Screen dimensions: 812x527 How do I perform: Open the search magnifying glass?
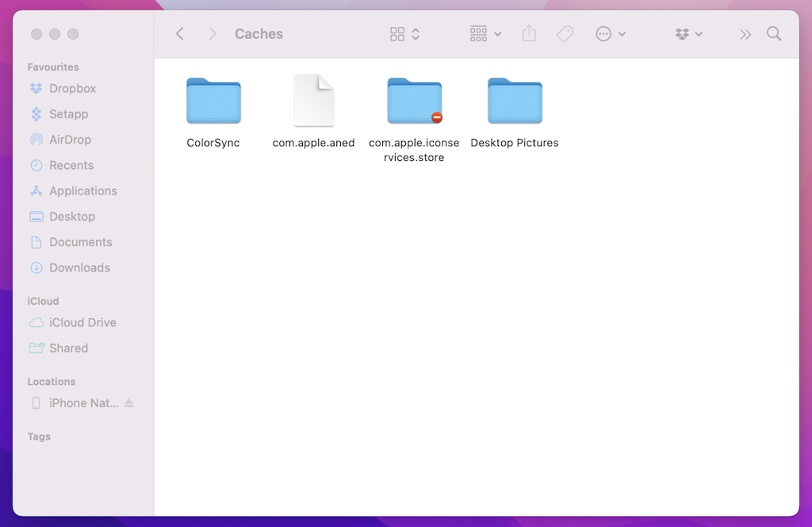[774, 34]
